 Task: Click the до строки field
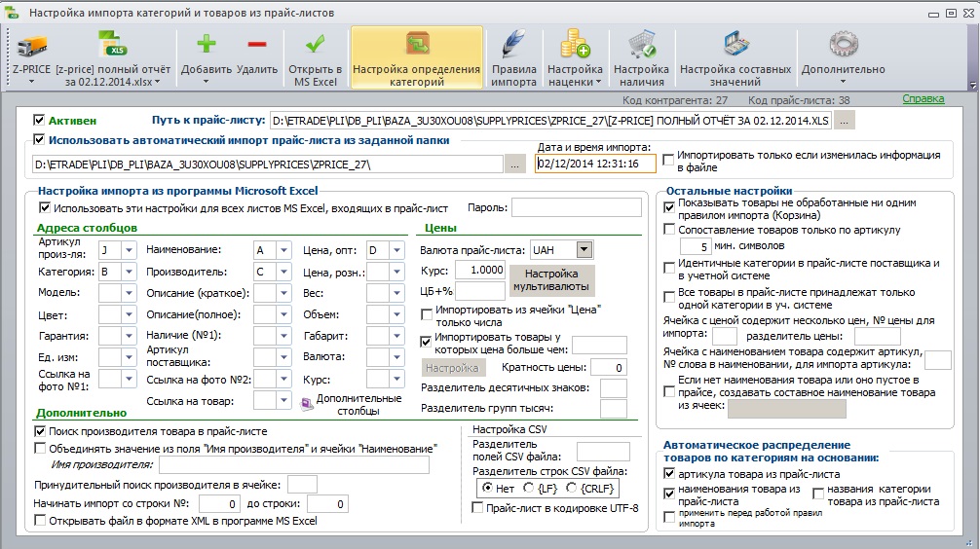click(328, 503)
